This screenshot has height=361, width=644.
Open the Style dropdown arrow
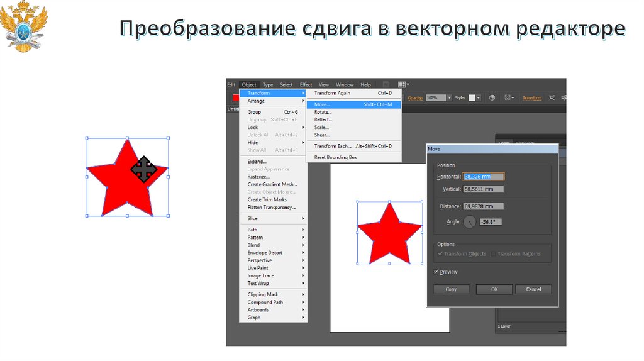(479, 97)
